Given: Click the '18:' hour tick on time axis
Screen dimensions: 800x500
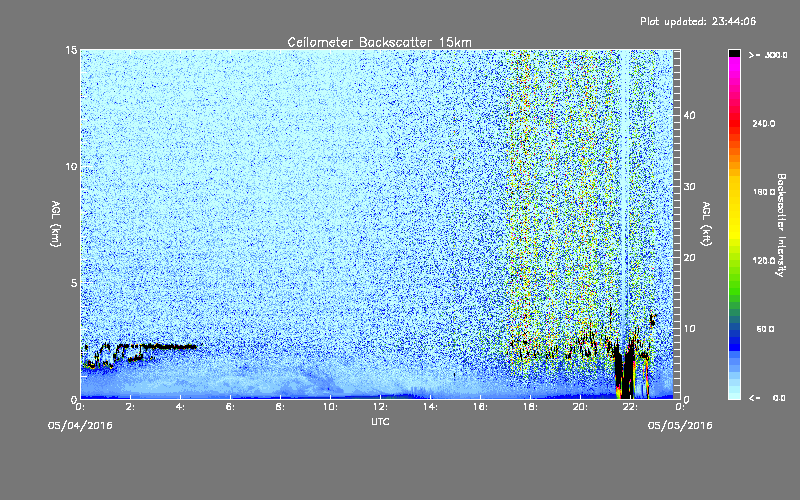Looking at the screenshot, I should tap(531, 407).
